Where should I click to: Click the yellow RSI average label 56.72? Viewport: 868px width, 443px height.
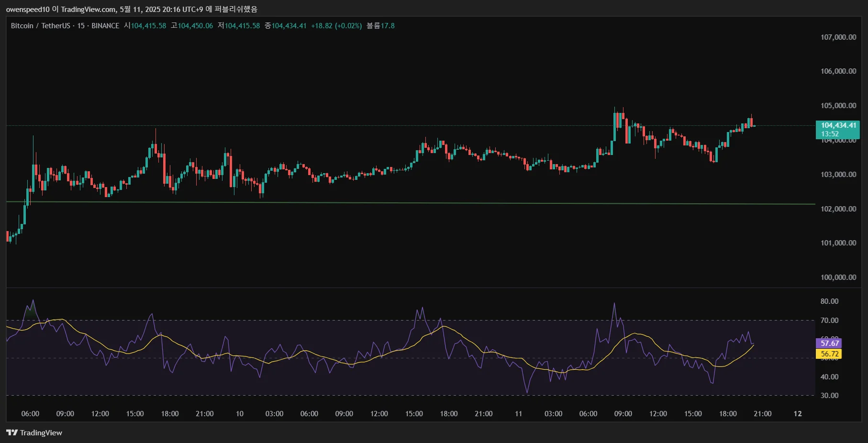(829, 354)
